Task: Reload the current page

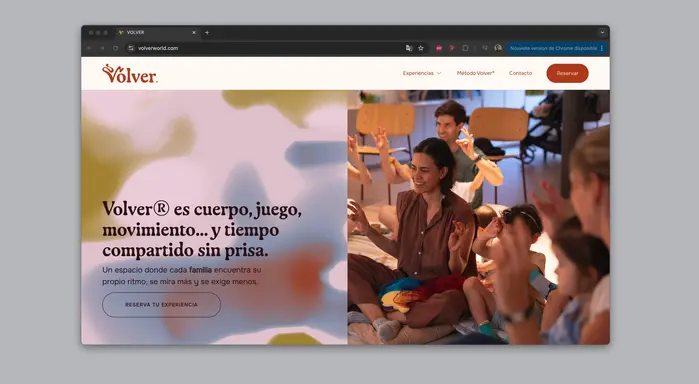Action: [x=115, y=48]
